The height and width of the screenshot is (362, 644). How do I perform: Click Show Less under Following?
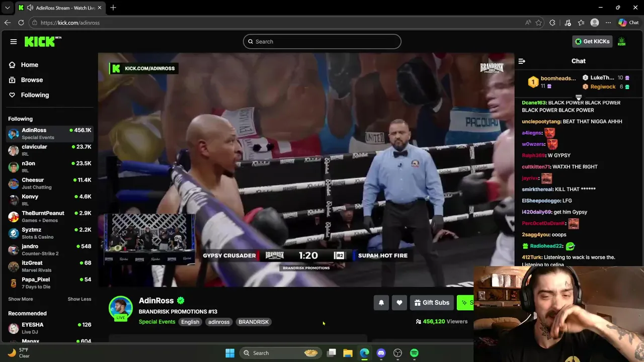click(x=79, y=299)
